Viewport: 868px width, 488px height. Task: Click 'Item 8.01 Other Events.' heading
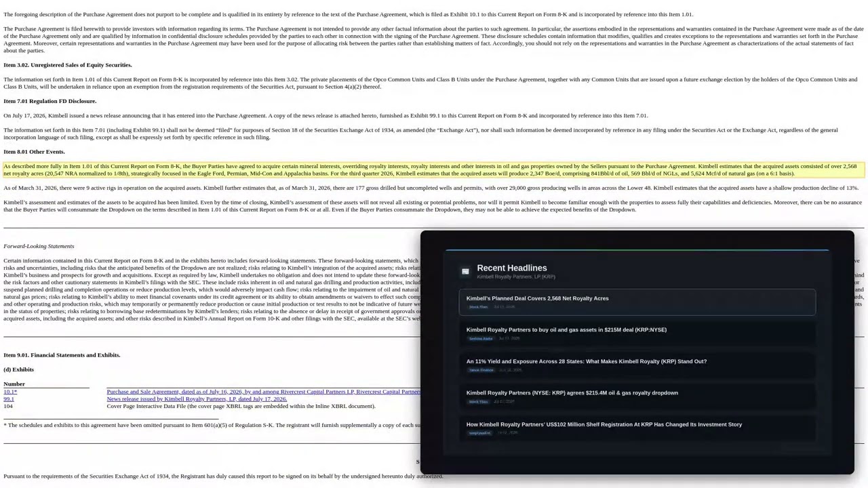tap(34, 152)
